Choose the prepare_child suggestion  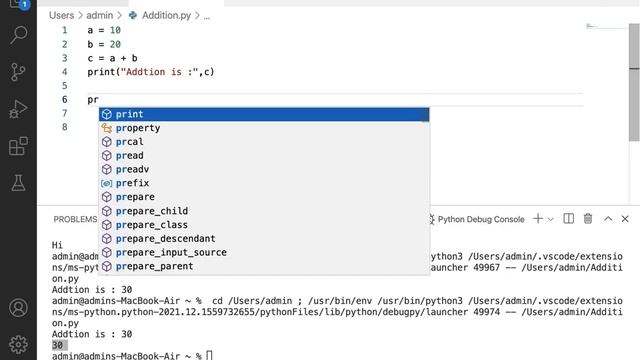tap(264, 211)
